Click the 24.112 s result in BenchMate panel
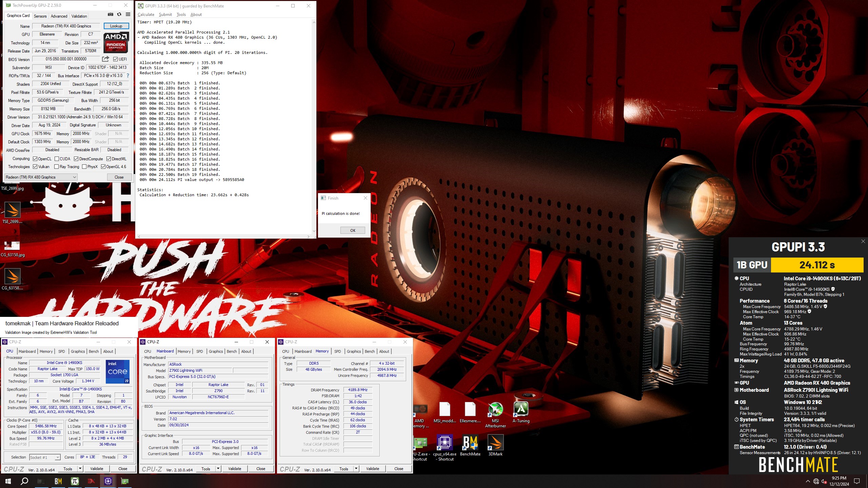Screen dimensions: 868x488 [817, 265]
